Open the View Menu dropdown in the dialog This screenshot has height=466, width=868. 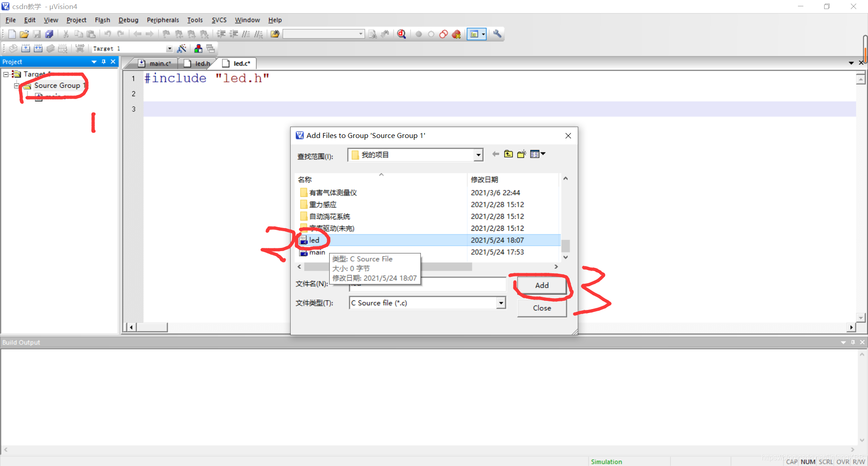click(x=538, y=154)
